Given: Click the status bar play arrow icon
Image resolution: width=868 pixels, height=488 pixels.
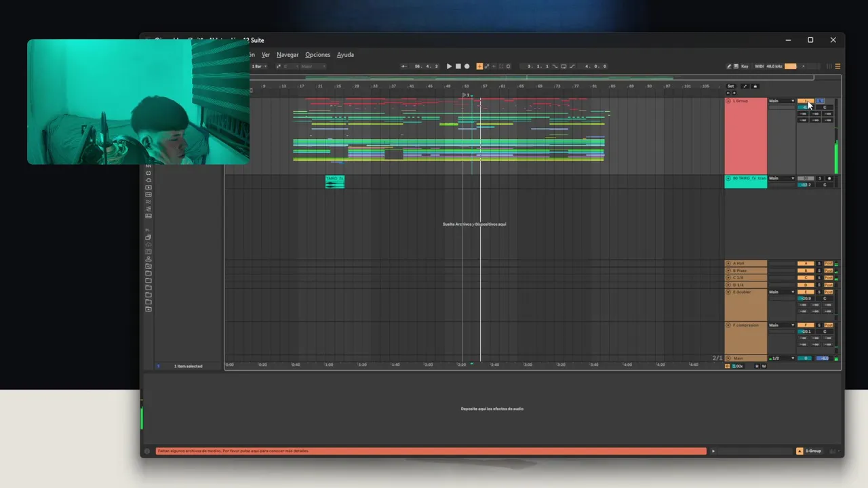Looking at the screenshot, I should click(x=713, y=451).
